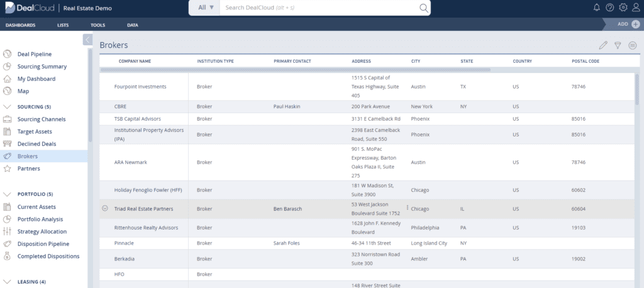Viewport: 644px width, 288px height.
Task: Click the 200 Park Avenue address cell
Action: point(370,106)
